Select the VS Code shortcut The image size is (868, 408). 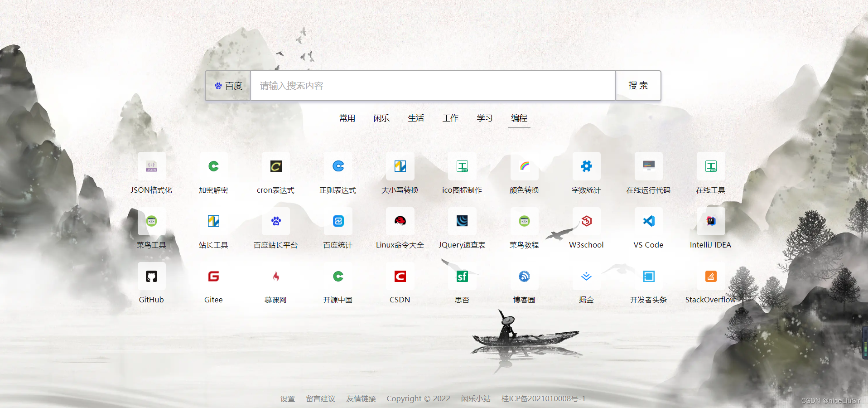[x=648, y=221]
